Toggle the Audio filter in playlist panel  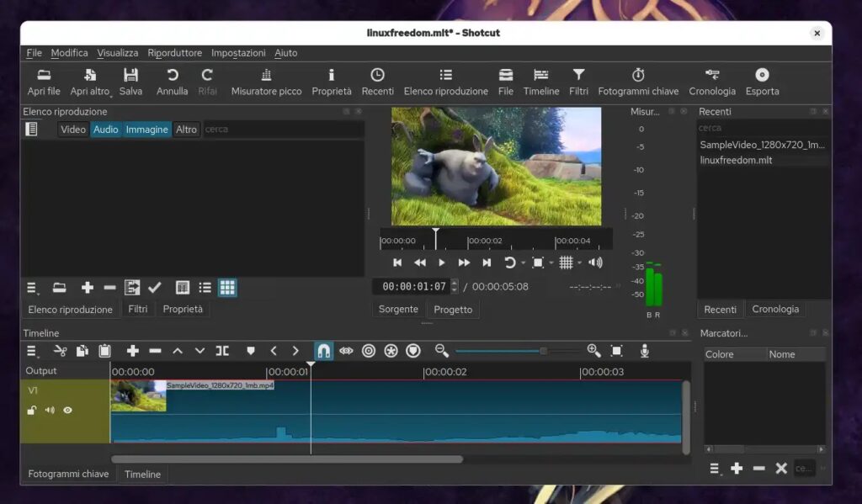click(105, 130)
